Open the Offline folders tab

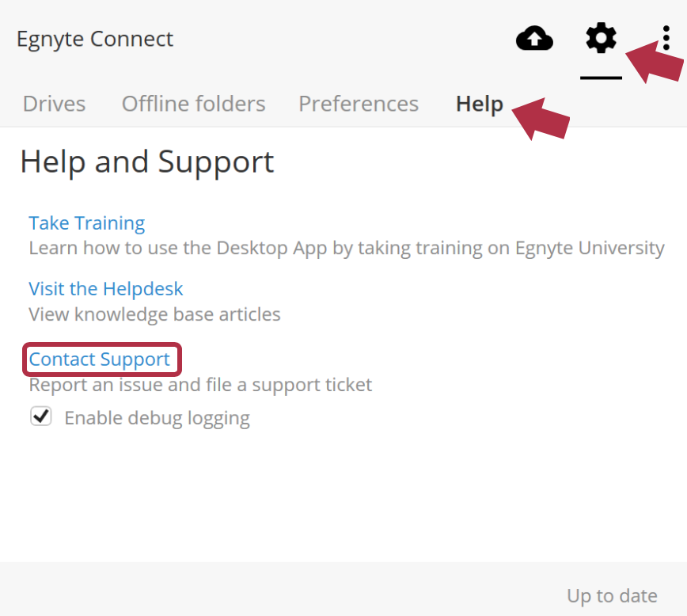[194, 104]
